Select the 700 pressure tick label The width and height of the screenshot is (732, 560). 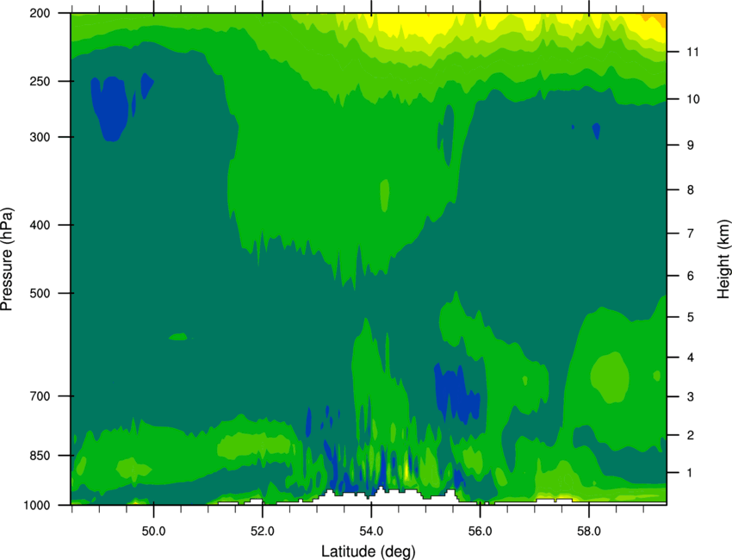[x=40, y=396]
